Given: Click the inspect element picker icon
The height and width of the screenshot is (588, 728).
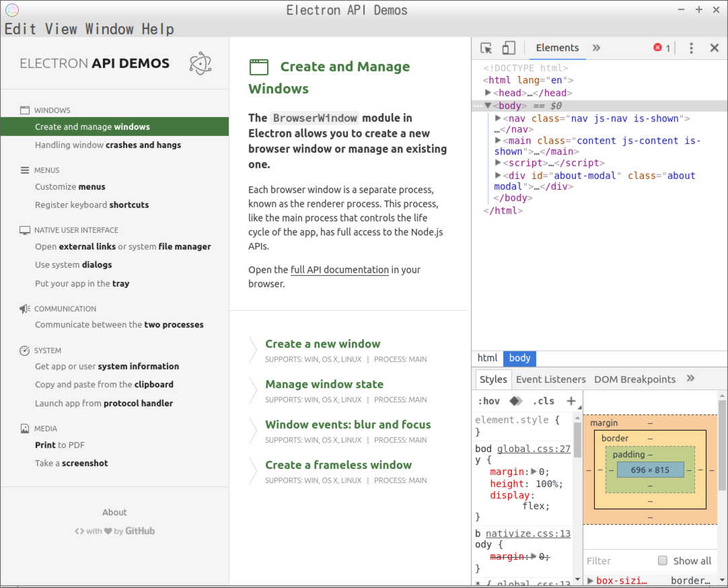Looking at the screenshot, I should coord(486,48).
